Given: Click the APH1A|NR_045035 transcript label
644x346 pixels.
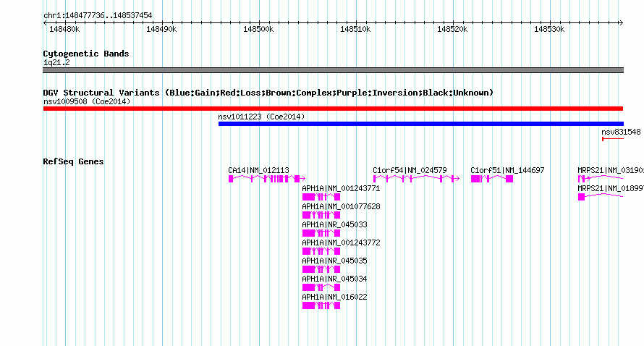Looking at the screenshot, I should 335,261.
